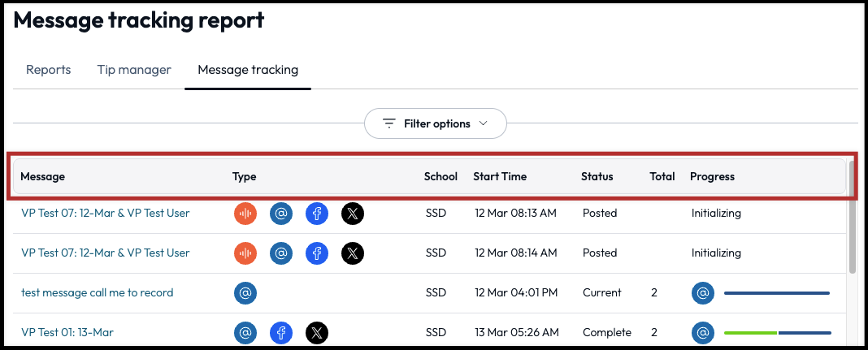Click email icon in first VP Test 07 row

281,214
